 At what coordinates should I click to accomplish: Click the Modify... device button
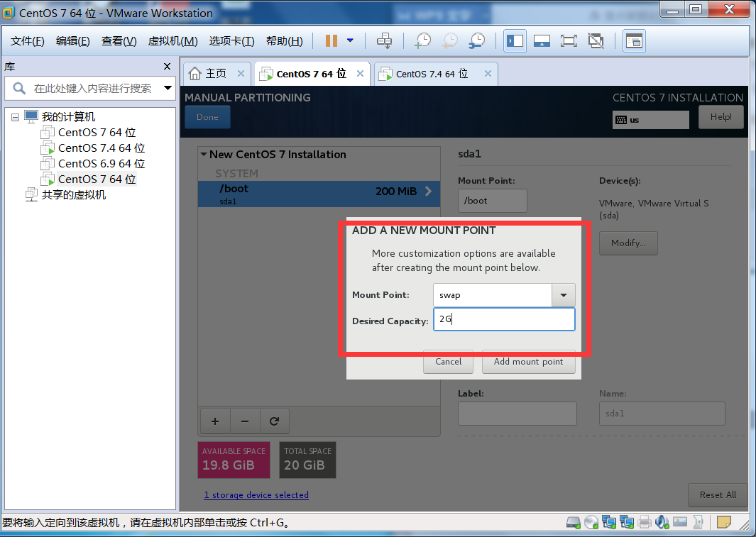(628, 243)
